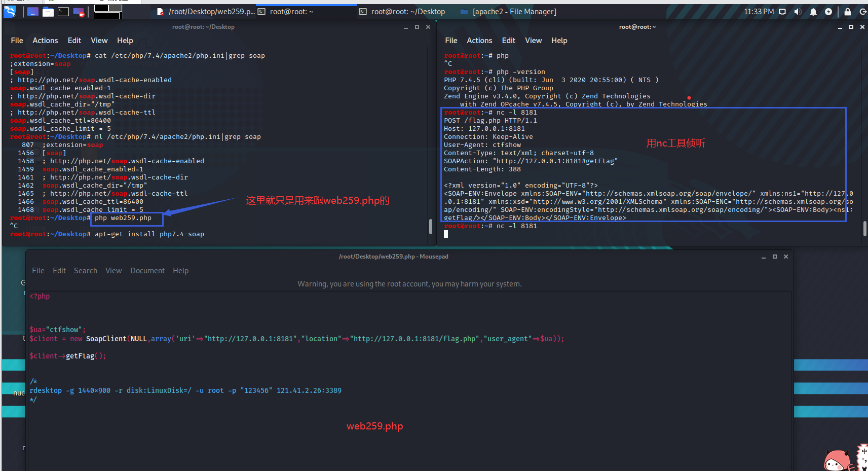
Task: Close the root@root:~ terminal window
Action: (862, 27)
